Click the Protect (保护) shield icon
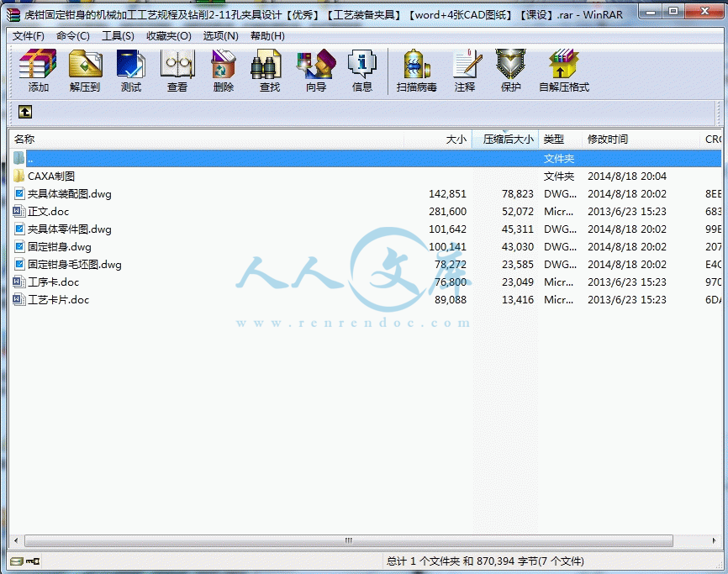Image resolution: width=728 pixels, height=574 pixels. pos(511,64)
